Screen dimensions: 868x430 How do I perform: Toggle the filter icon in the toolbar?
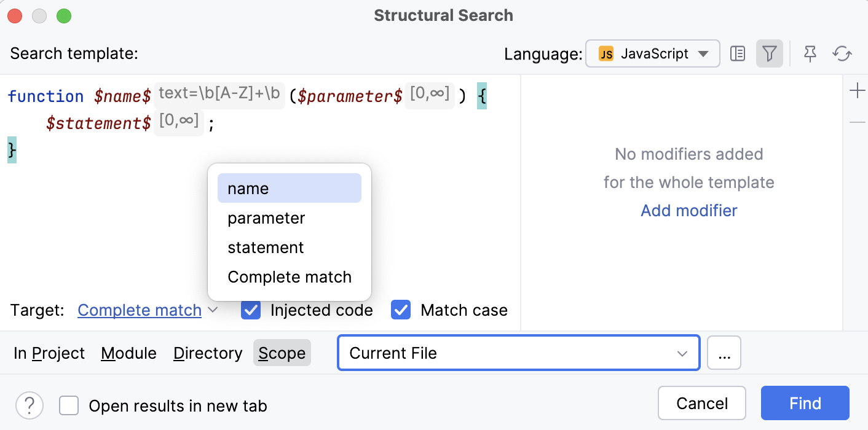tap(769, 53)
